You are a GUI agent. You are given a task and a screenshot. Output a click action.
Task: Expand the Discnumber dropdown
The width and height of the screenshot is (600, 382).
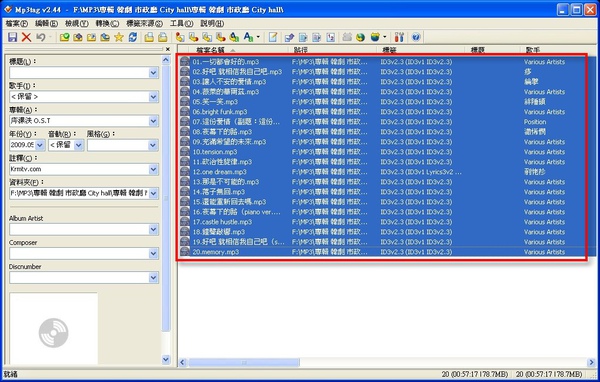tap(153, 278)
